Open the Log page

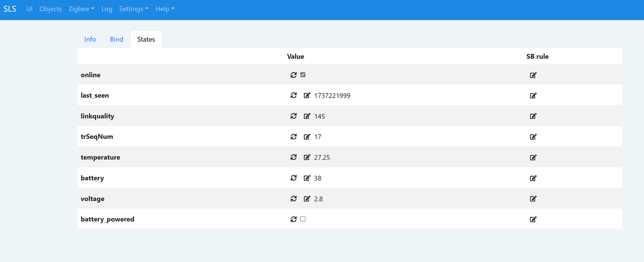click(x=107, y=9)
